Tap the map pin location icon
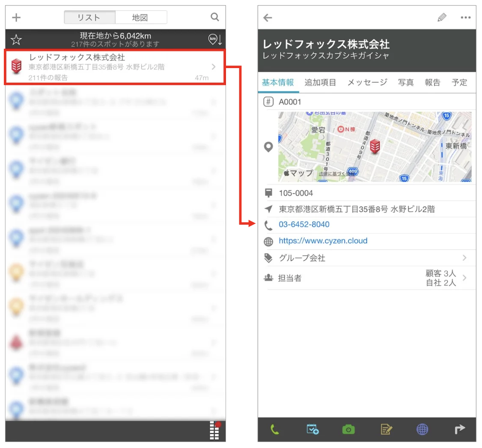 point(269,147)
